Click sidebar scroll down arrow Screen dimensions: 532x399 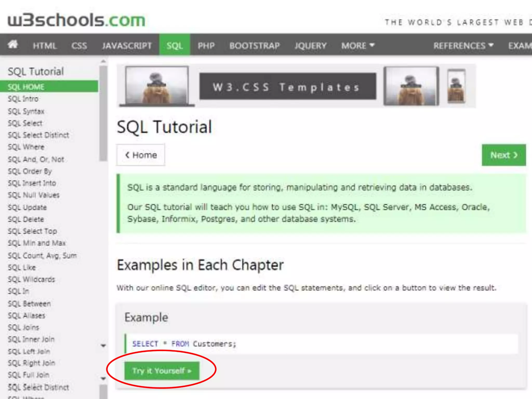103,345
